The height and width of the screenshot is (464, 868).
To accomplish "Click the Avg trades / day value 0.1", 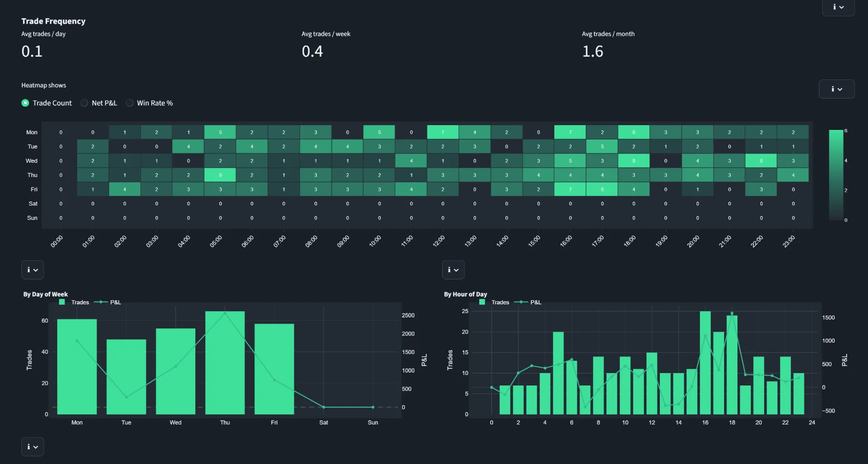I will (x=32, y=51).
